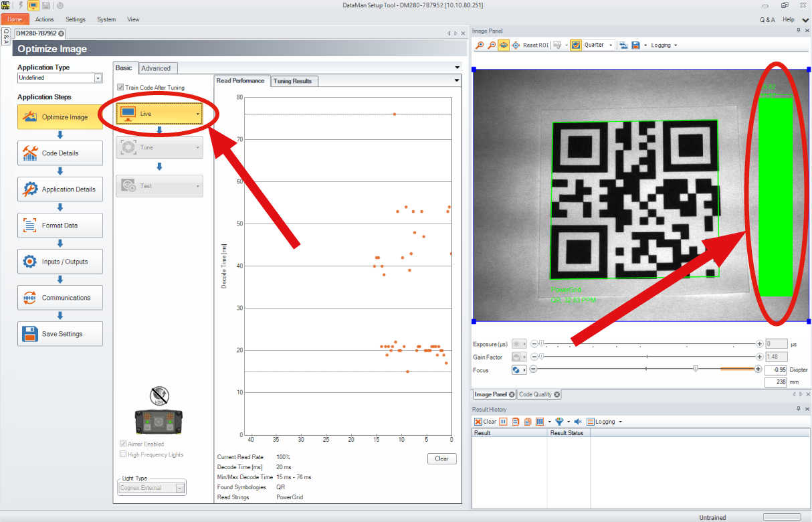The height and width of the screenshot is (522, 812).
Task: Close the DM280-7B7952 document tab
Action: [x=62, y=33]
